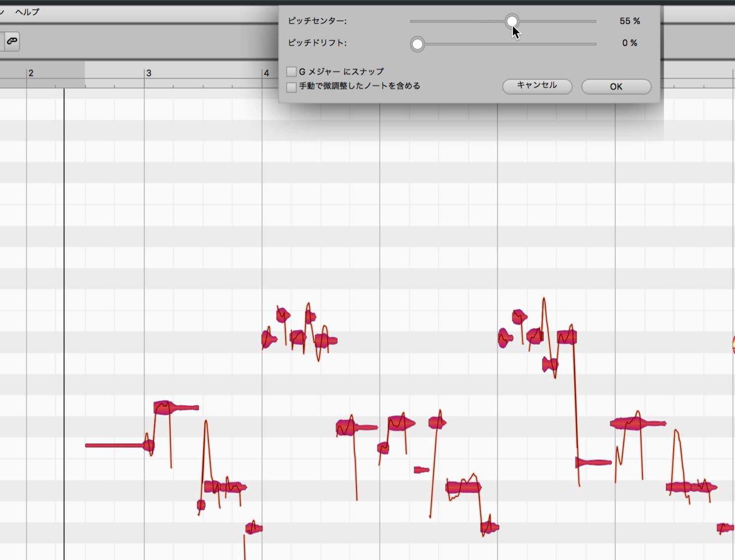Enable G メジャー にスナップ checkbox
The image size is (735, 560).
[292, 72]
